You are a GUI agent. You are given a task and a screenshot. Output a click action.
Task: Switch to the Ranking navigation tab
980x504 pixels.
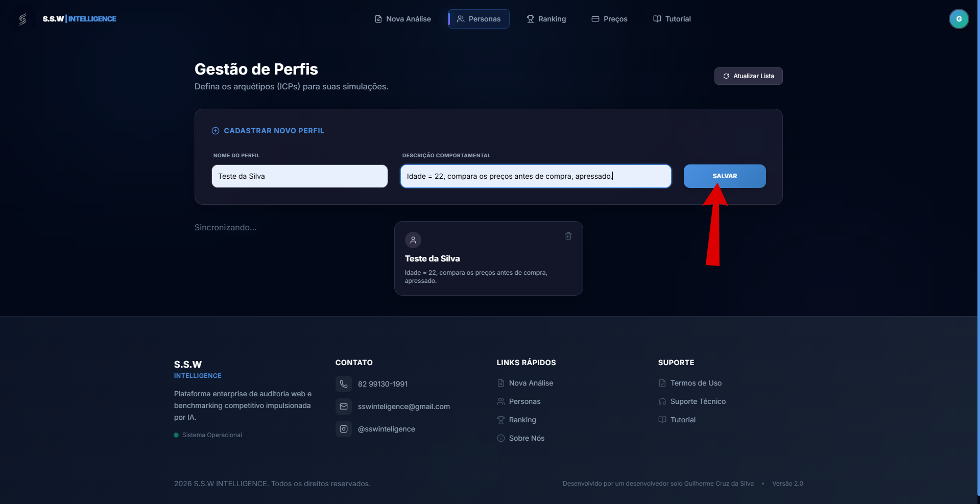[x=546, y=19]
